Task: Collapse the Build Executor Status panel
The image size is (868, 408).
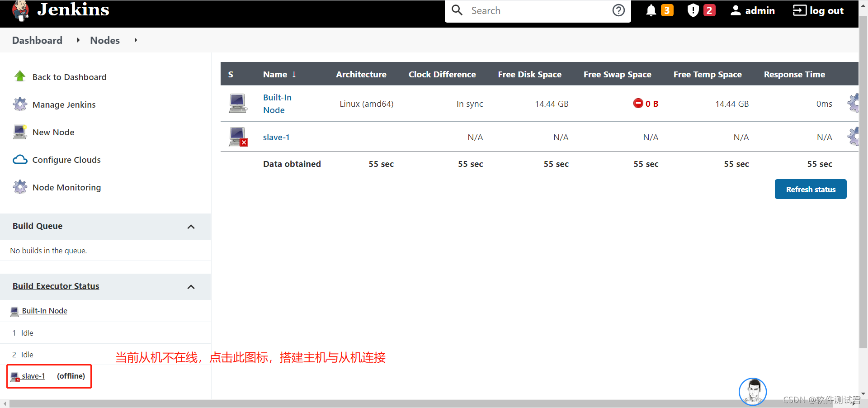Action: point(191,287)
